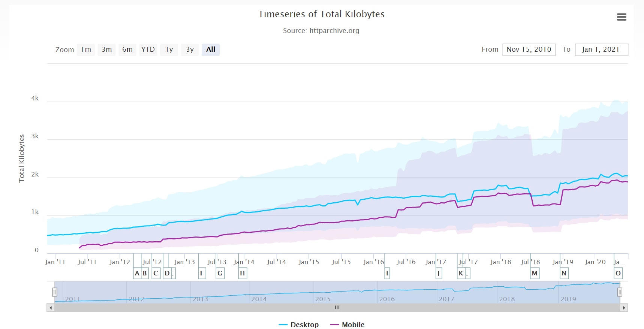Set zoom range to 1m

[86, 49]
